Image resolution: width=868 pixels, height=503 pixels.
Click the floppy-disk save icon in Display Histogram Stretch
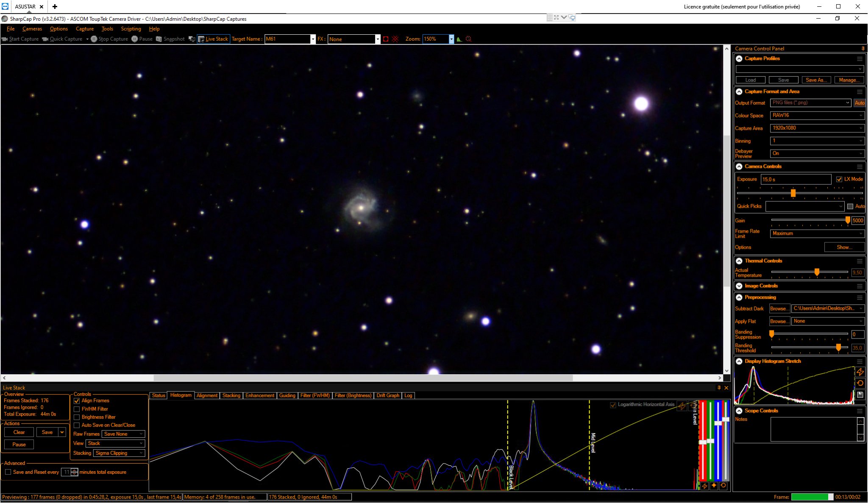860,395
